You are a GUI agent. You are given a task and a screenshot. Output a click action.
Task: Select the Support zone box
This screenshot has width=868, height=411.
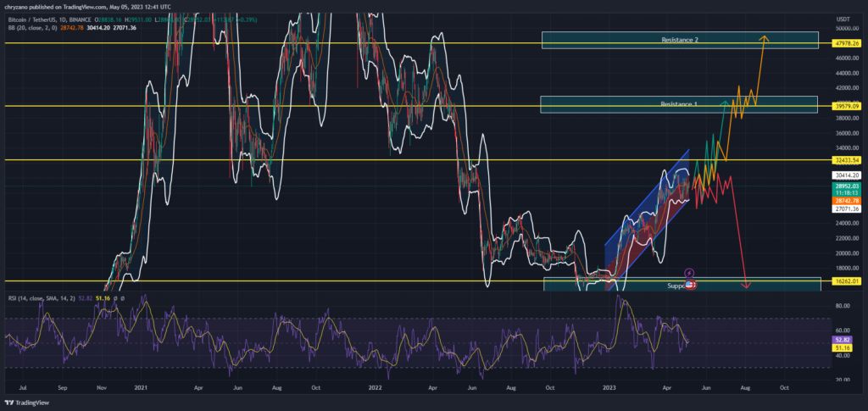pyautogui.click(x=682, y=285)
